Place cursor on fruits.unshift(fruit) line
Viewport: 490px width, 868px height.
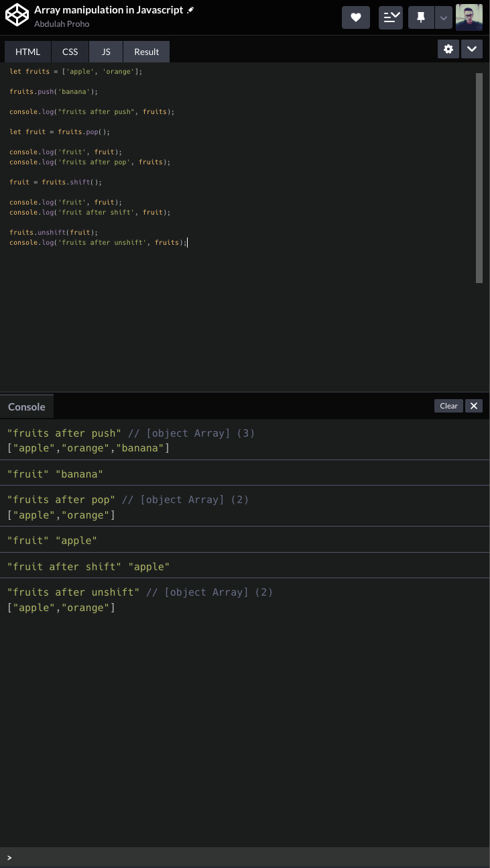pyautogui.click(x=54, y=232)
